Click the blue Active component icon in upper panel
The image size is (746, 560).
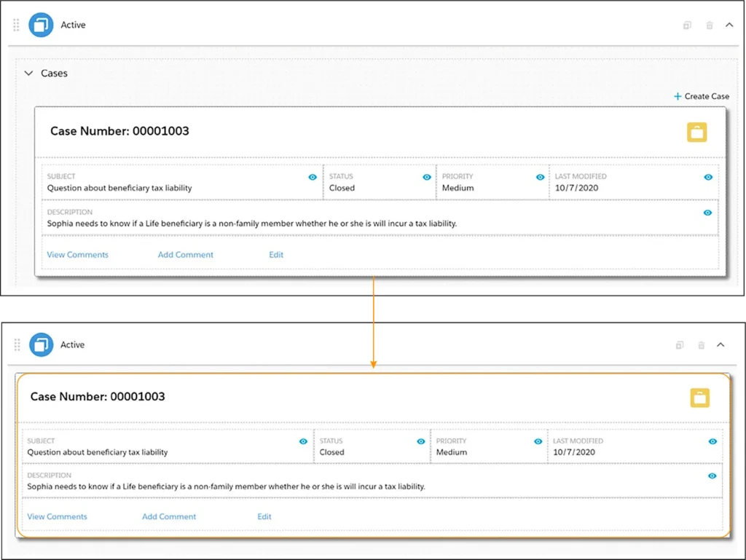41,25
